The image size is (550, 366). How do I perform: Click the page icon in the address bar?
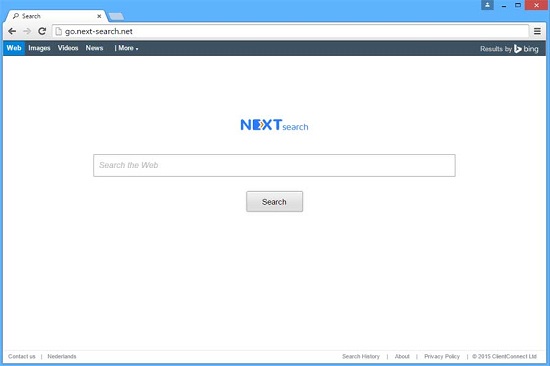click(x=59, y=31)
